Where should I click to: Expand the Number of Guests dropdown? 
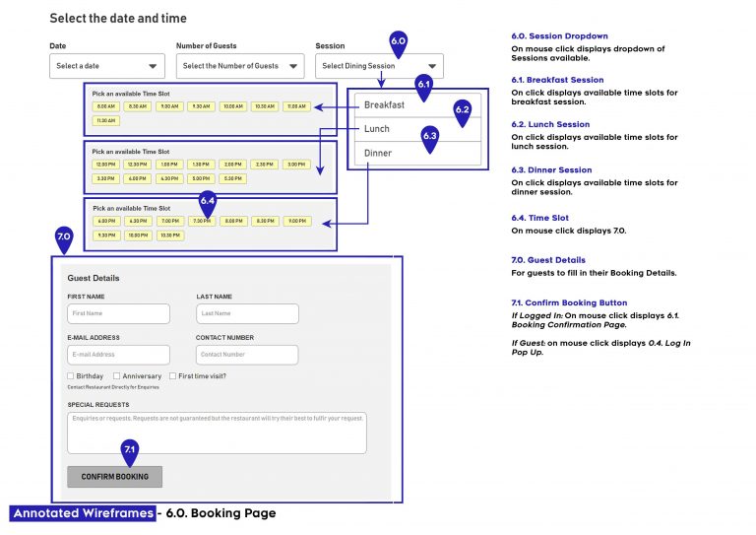click(240, 66)
